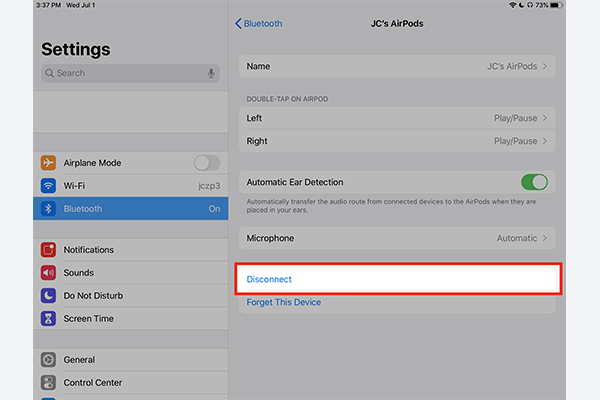Click the Notifications red icon
The image size is (600, 400).
48,250
